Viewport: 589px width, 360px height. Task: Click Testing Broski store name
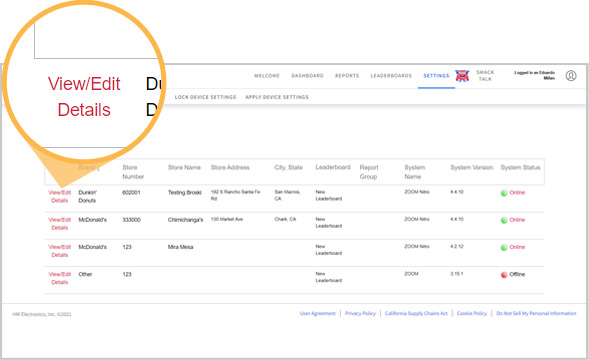coord(184,193)
